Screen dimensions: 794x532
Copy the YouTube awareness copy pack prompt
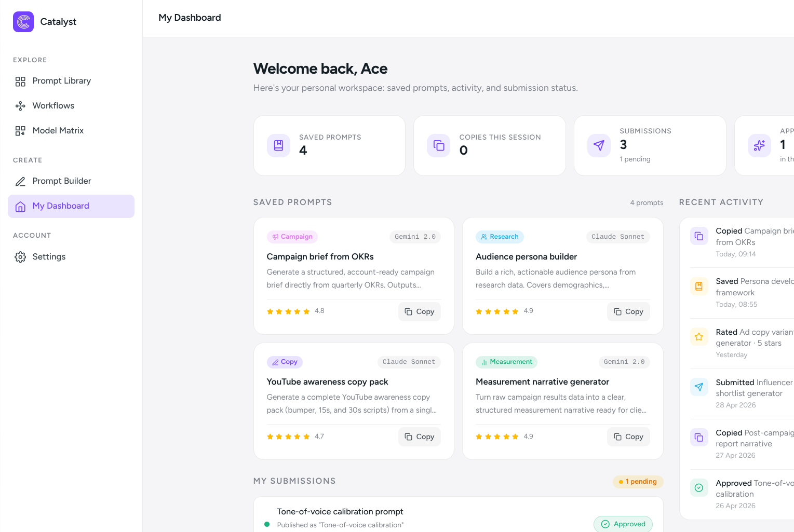(x=420, y=436)
